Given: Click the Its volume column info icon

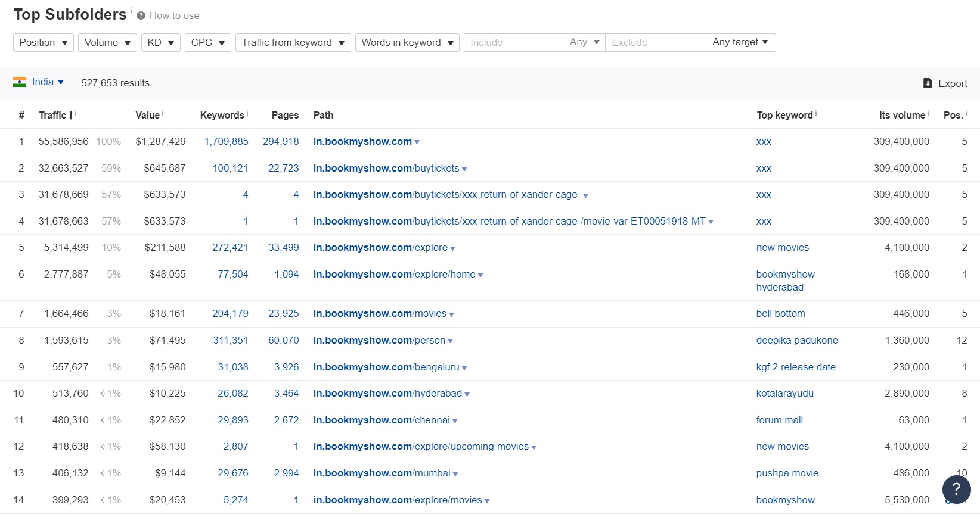Looking at the screenshot, I should pyautogui.click(x=929, y=113).
